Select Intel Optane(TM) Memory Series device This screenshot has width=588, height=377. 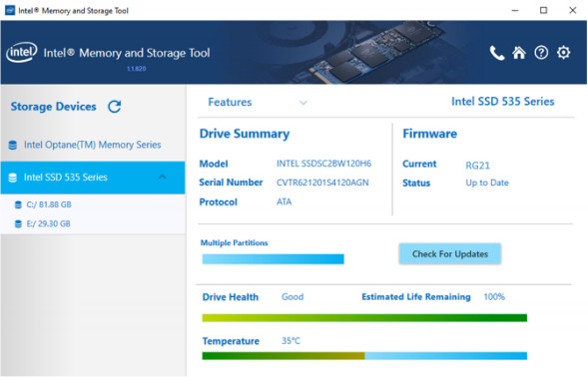point(93,145)
